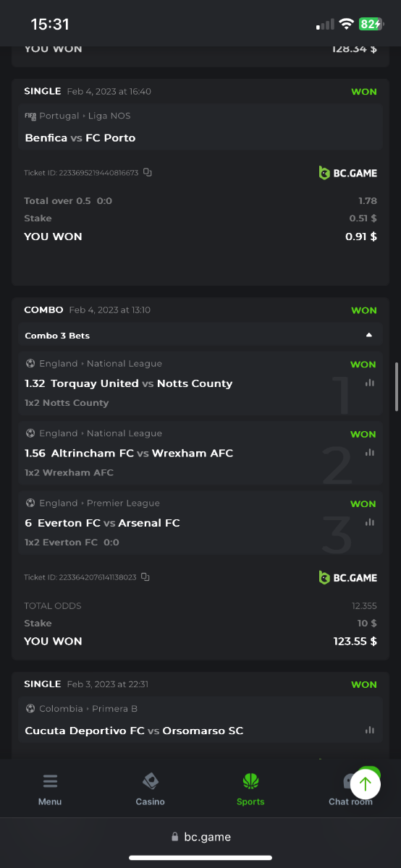Screen dimensions: 401x868
Task: Click the page scrollbar thumb
Action: pyautogui.click(x=396, y=387)
